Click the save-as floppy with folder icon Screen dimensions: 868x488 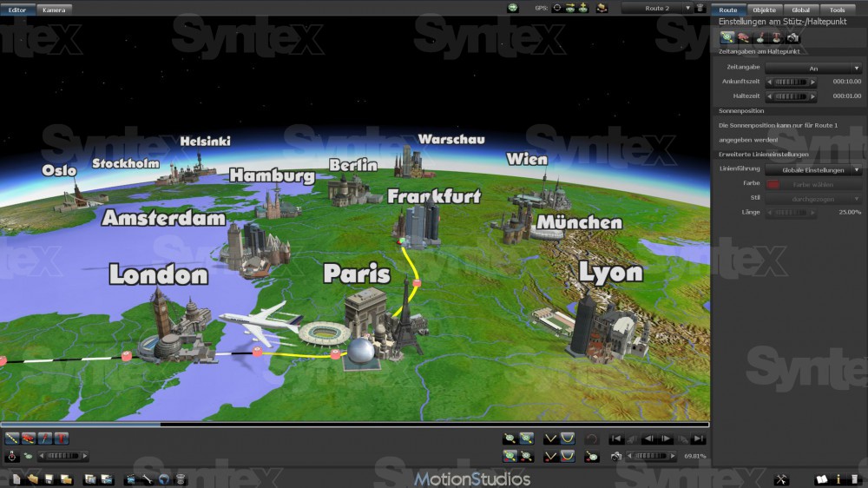coord(66,479)
